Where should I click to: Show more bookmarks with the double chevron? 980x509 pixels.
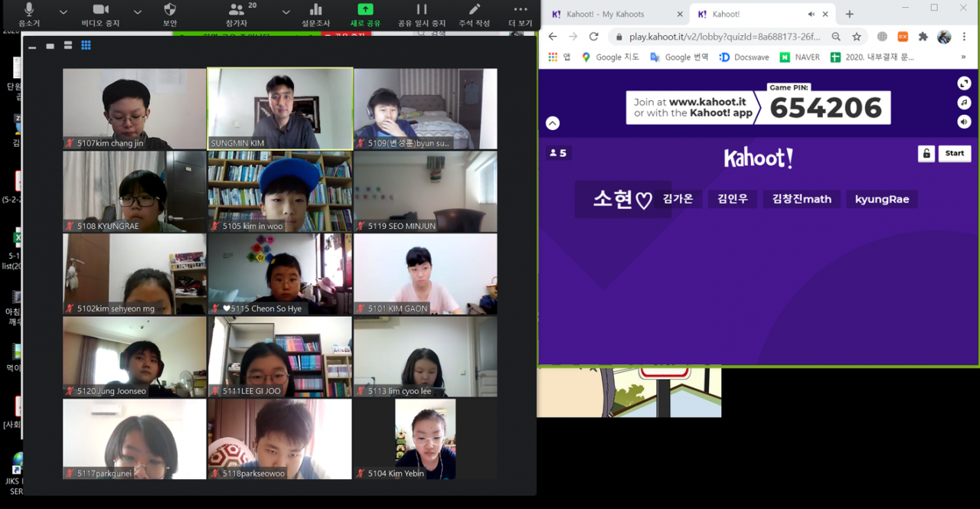[x=963, y=57]
